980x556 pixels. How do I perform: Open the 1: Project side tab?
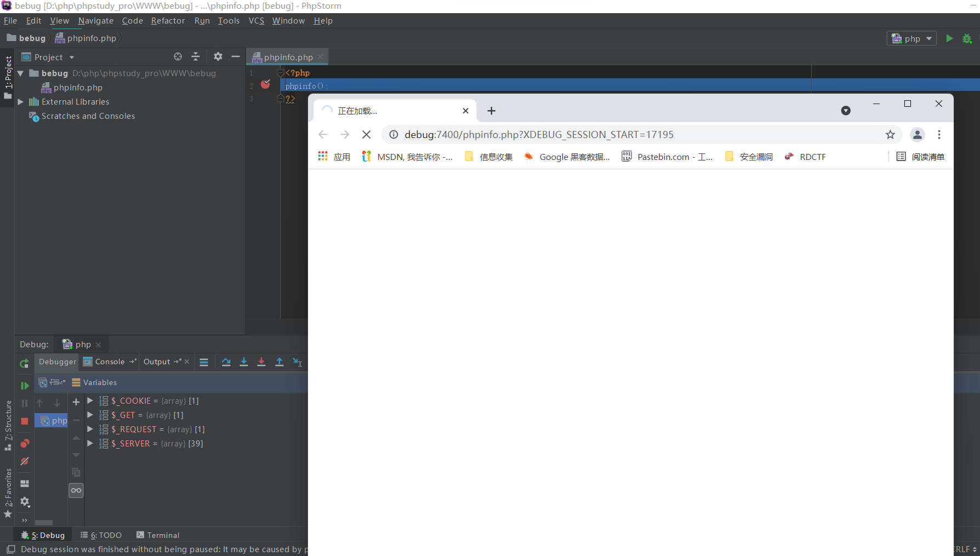[x=8, y=77]
